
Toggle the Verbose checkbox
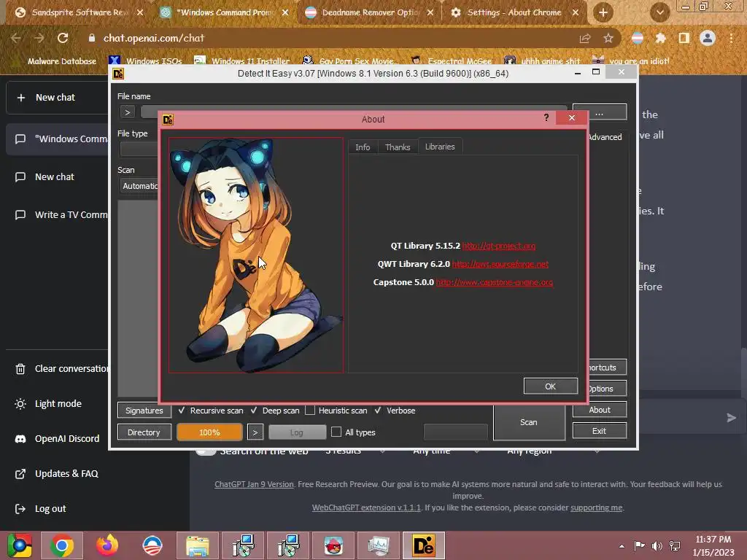pos(395,411)
